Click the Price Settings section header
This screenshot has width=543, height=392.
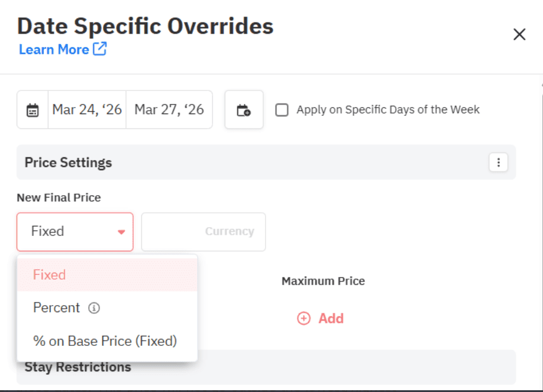pos(67,162)
